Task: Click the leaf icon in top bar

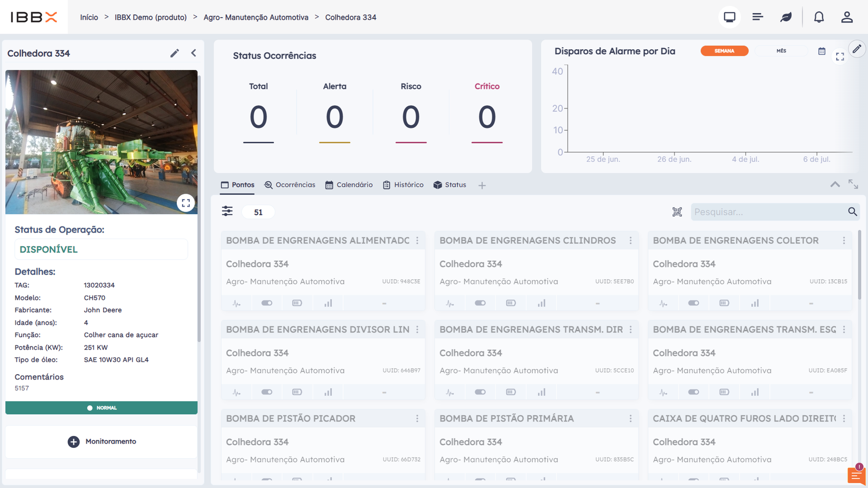Action: [786, 17]
